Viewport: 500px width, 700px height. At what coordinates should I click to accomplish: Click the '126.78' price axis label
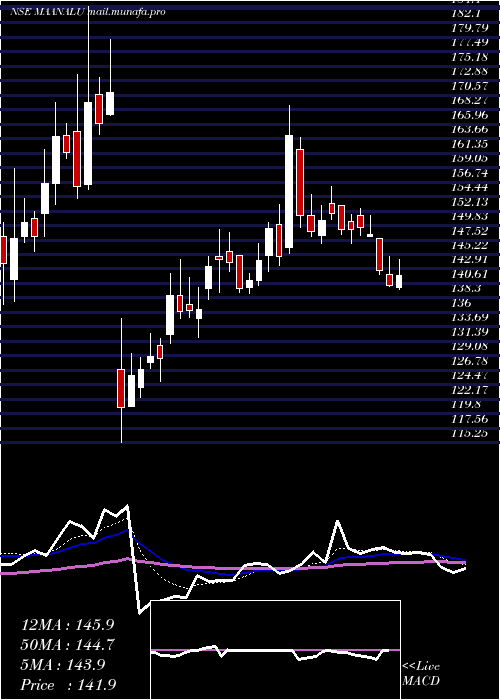point(469,361)
